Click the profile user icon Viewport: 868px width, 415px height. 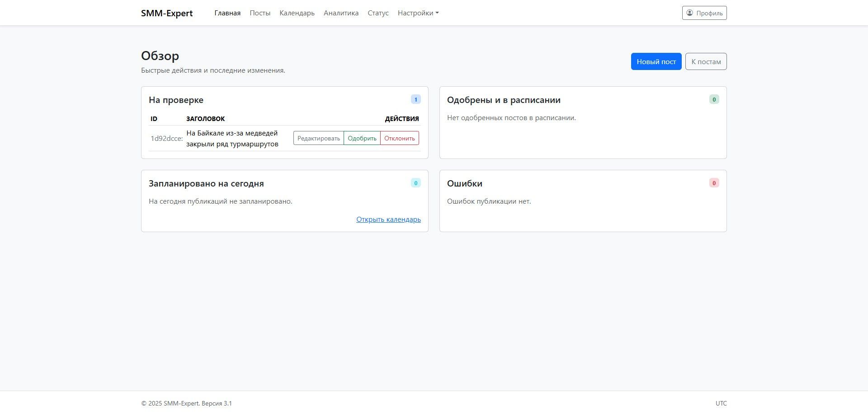(x=689, y=13)
